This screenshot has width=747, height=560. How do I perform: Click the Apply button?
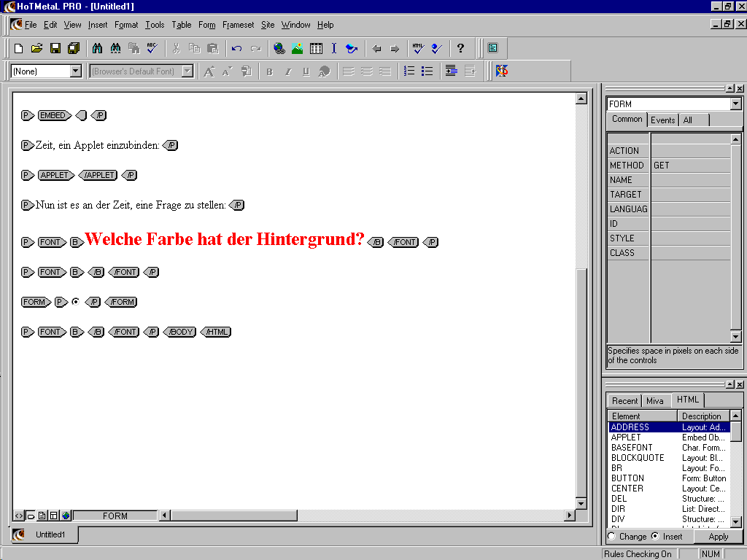tap(718, 537)
